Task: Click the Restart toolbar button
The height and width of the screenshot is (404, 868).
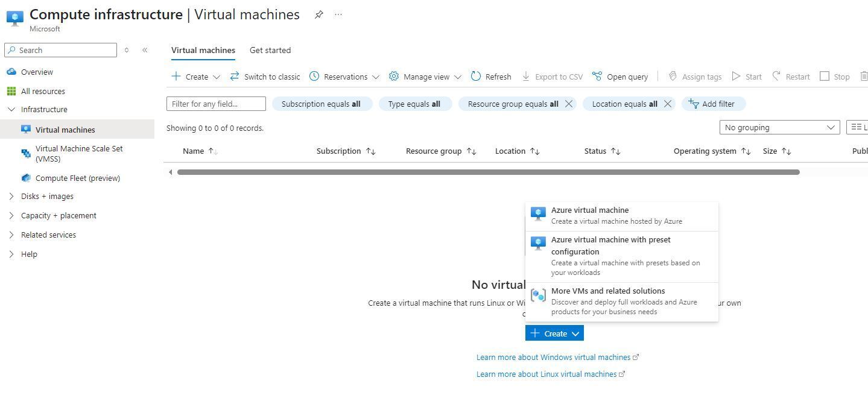Action: pyautogui.click(x=791, y=77)
